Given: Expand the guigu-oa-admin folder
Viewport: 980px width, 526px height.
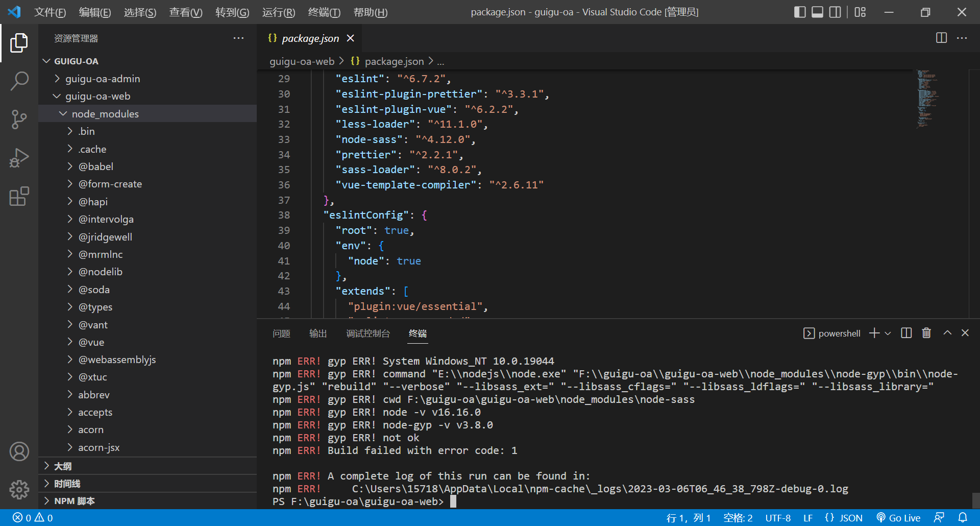Looking at the screenshot, I should [102, 79].
